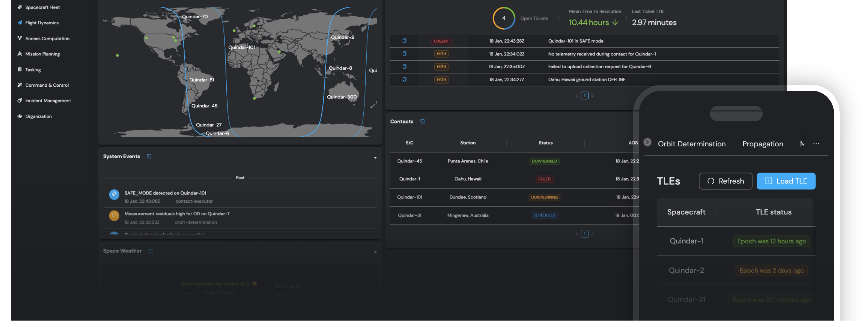Open the Contacts panel pop-out icon
Screen dimensions: 868x327
click(x=422, y=122)
